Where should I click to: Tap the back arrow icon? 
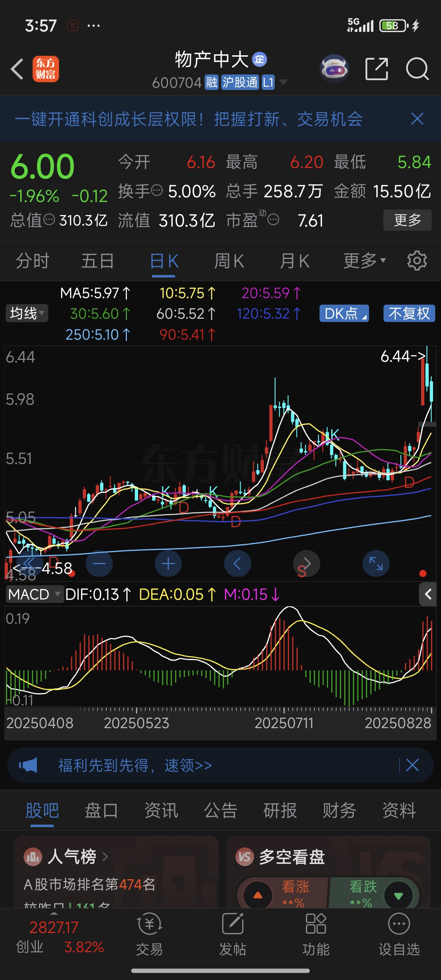point(17,69)
